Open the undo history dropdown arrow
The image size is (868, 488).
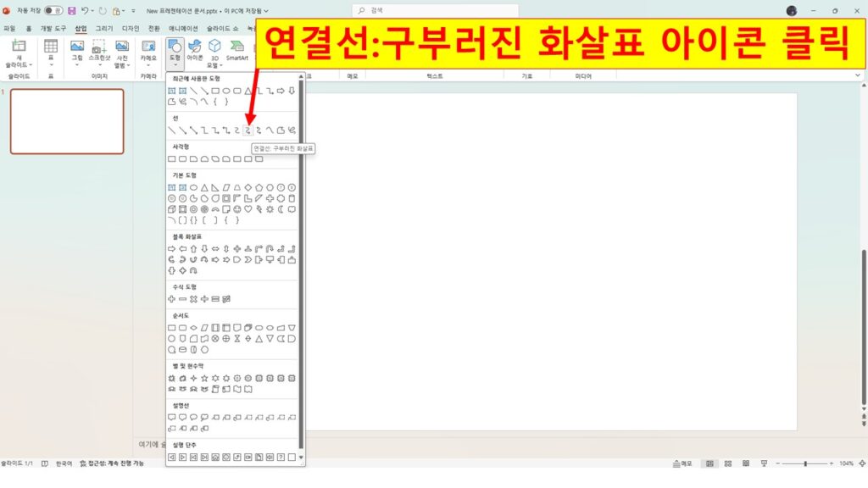pos(92,10)
